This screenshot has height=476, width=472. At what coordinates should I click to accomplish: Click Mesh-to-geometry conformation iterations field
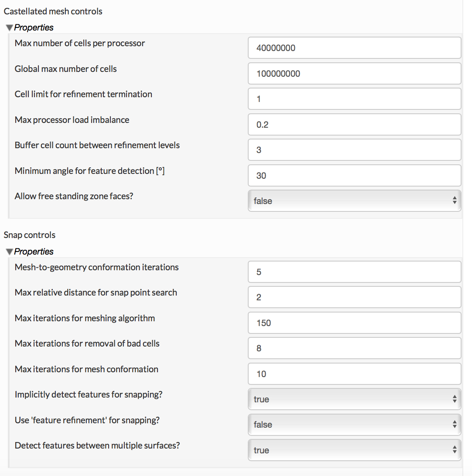click(354, 272)
